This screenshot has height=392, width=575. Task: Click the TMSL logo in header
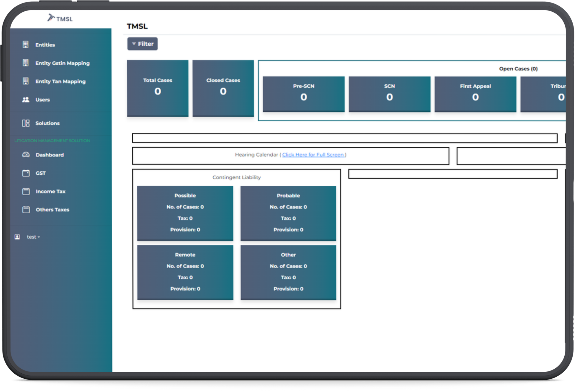pos(60,18)
